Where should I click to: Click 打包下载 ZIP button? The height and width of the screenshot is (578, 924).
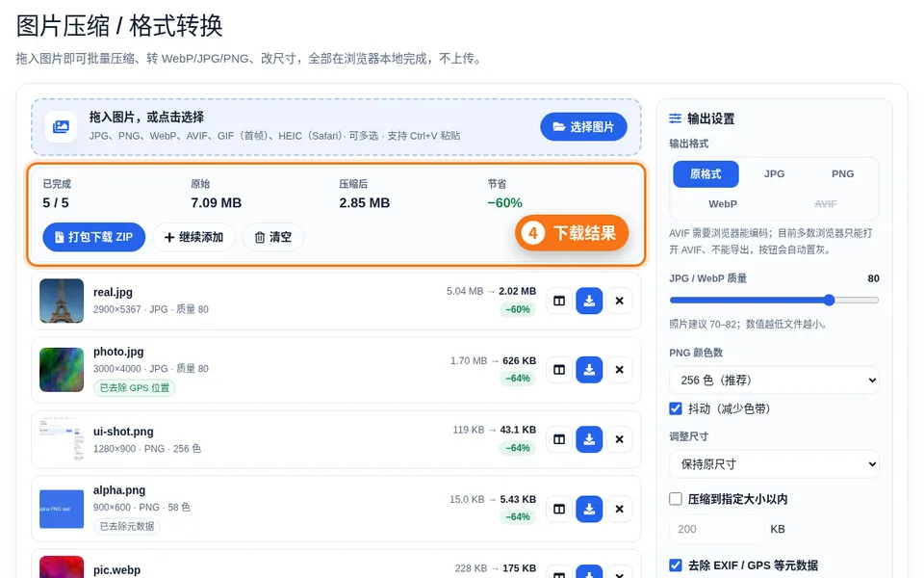pyautogui.click(x=93, y=237)
